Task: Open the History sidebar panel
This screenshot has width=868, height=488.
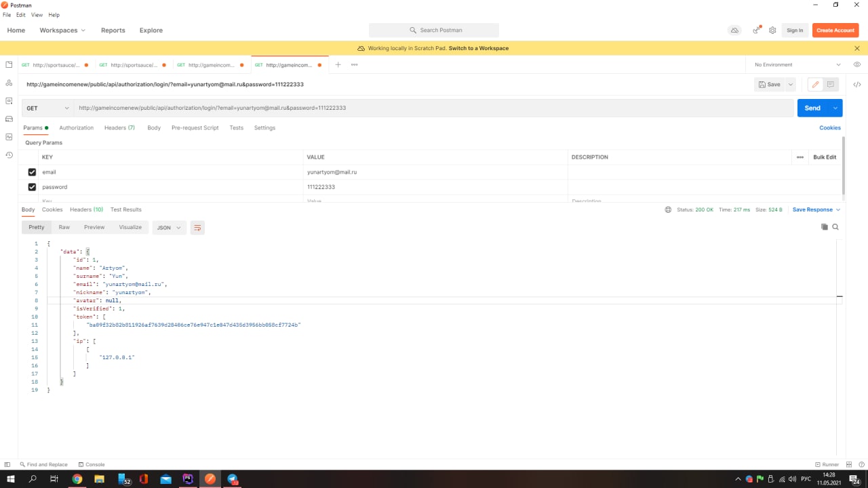Action: pyautogui.click(x=9, y=155)
